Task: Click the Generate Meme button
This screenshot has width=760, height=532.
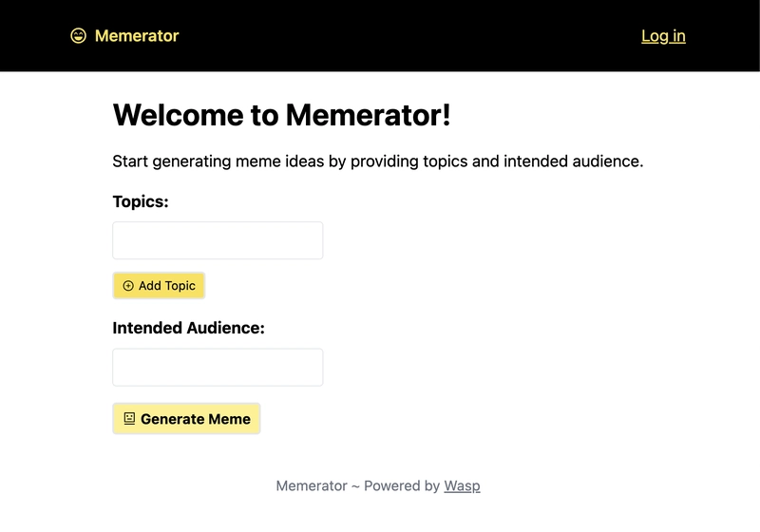Action: 186,419
